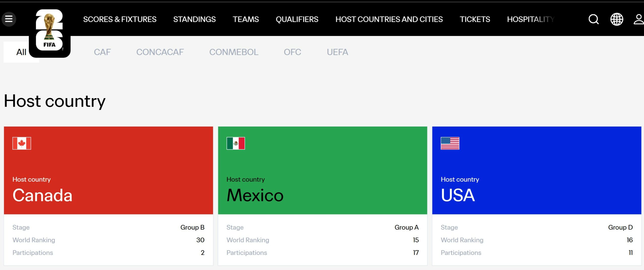Click the Mexico flag icon
The height and width of the screenshot is (270, 644).
click(x=236, y=143)
